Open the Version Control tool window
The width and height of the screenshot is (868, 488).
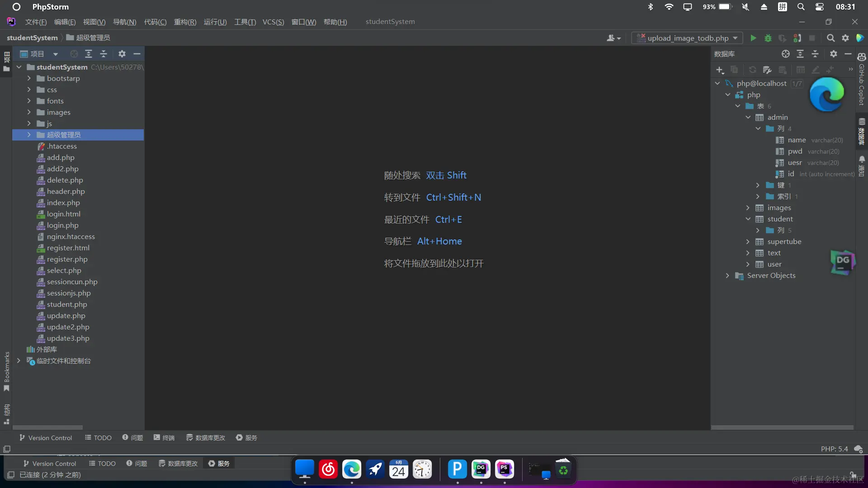coord(45,438)
